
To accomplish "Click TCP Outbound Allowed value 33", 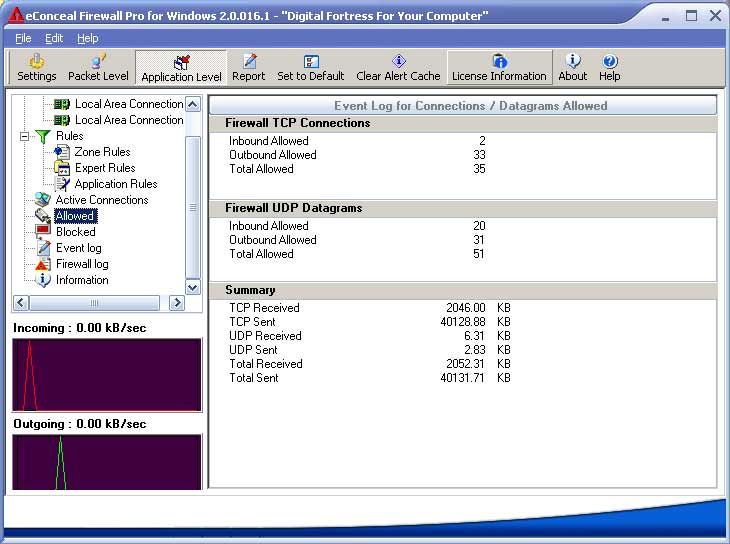I will coord(479,155).
